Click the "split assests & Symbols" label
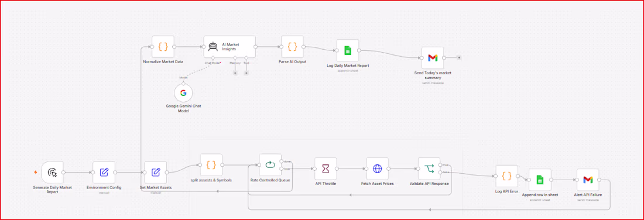Screen dimensions: 644x220 (x=211, y=180)
